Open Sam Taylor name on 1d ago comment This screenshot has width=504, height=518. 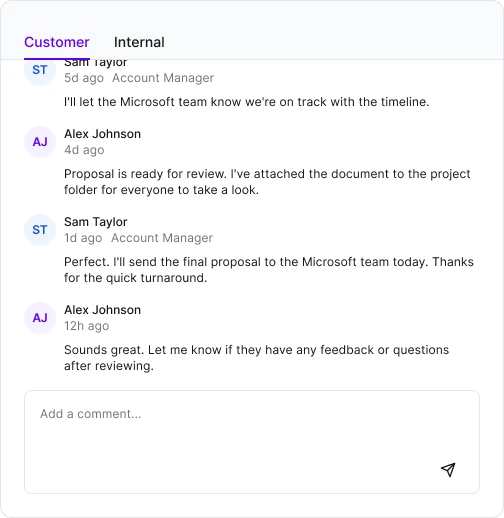click(x=96, y=222)
